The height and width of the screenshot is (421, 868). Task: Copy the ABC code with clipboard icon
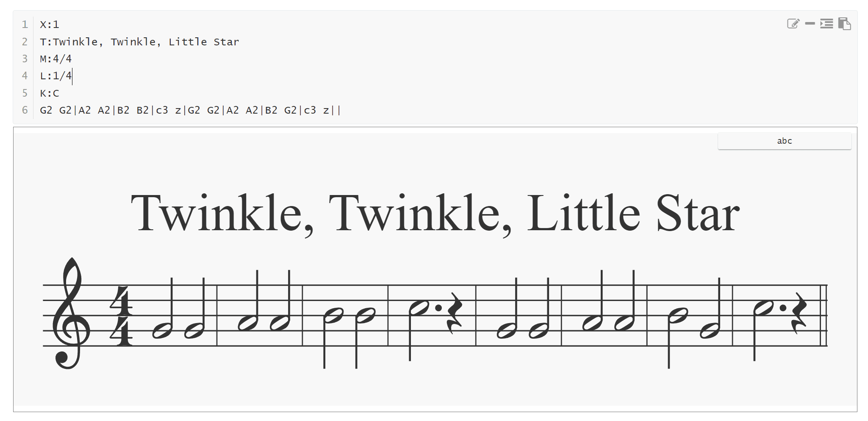(x=844, y=24)
